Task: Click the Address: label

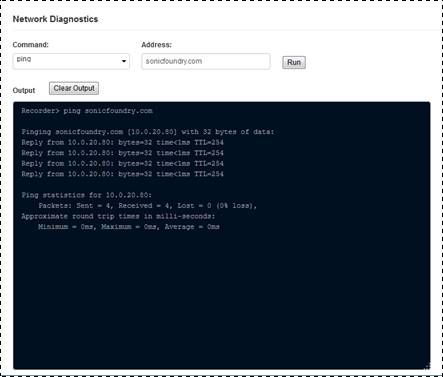Action: [x=156, y=45]
